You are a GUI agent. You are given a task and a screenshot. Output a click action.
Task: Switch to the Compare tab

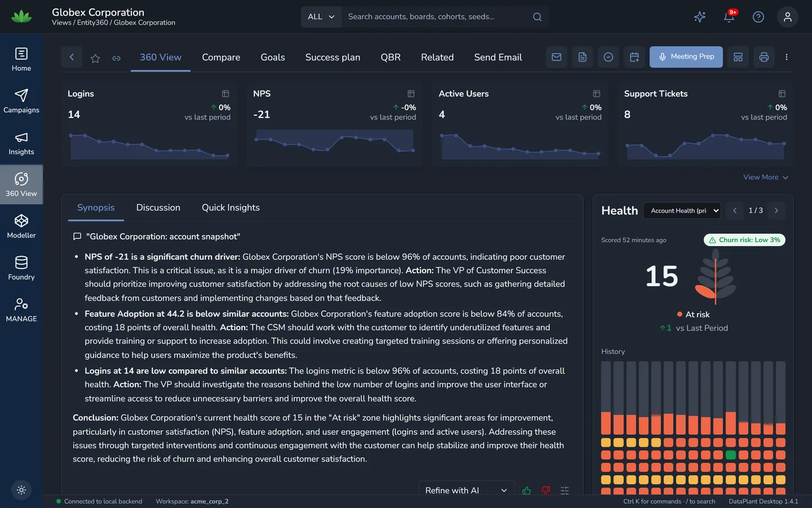[x=221, y=57]
